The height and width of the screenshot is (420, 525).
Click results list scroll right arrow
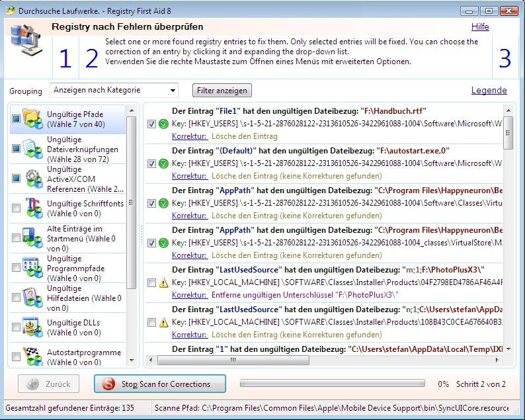pyautogui.click(x=497, y=360)
